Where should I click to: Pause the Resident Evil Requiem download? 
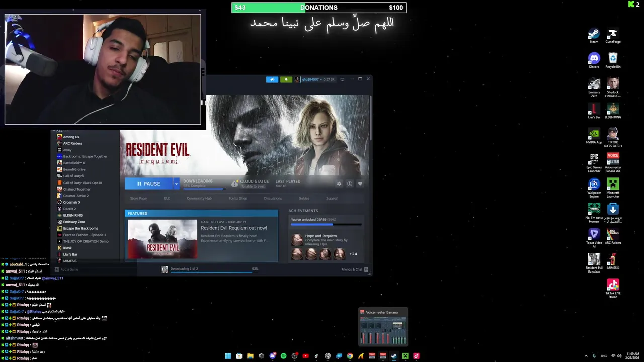tap(148, 184)
